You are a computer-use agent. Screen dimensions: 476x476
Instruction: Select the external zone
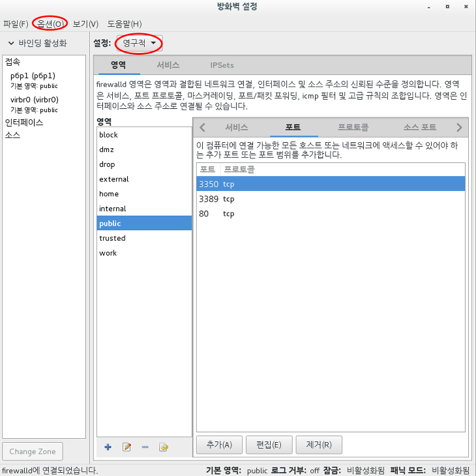click(144, 179)
